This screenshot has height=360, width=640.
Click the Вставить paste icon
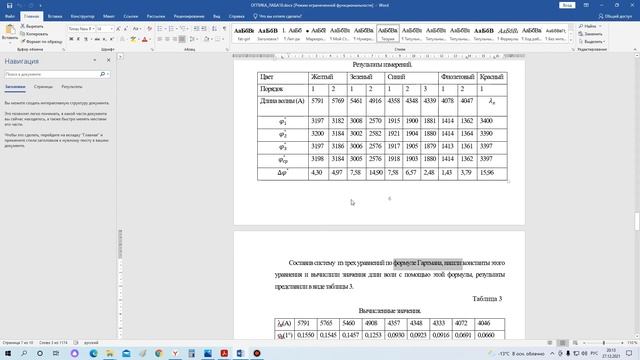10,30
